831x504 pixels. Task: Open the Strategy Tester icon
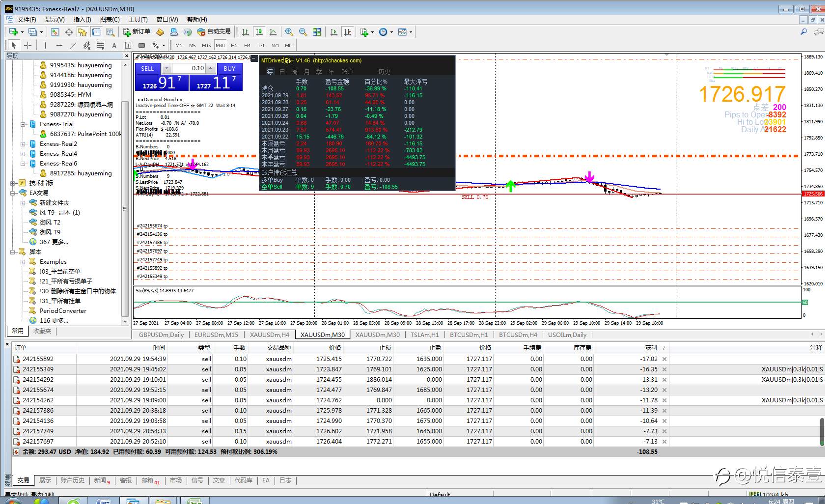[111, 32]
